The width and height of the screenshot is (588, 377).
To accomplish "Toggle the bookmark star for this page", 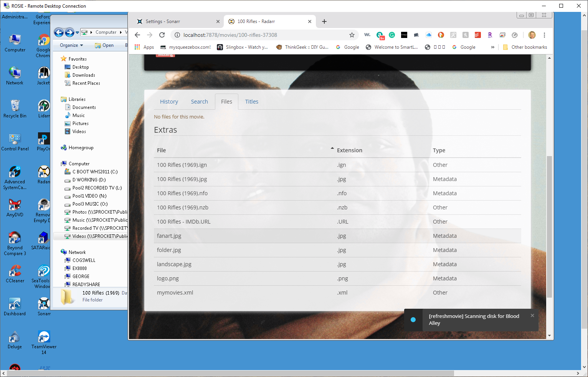I will pyautogui.click(x=352, y=35).
